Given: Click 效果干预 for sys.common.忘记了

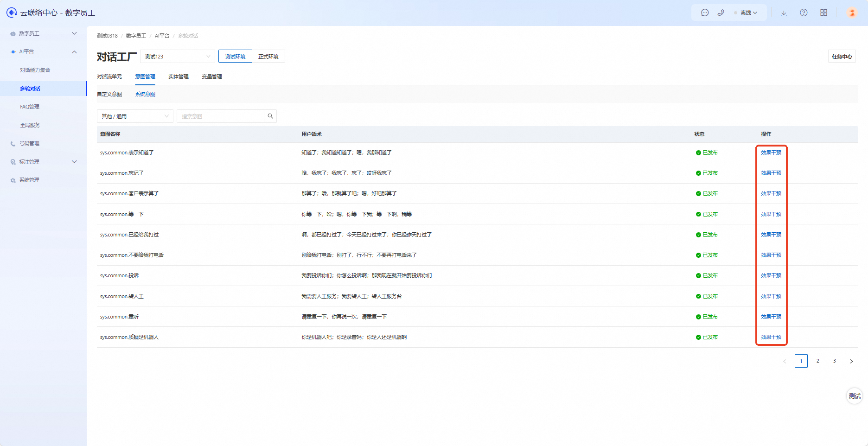Looking at the screenshot, I should tap(771, 173).
